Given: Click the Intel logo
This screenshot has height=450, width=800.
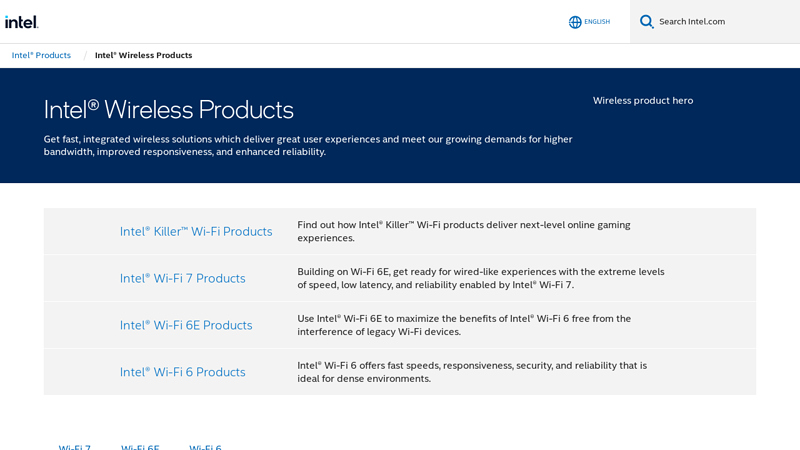Looking at the screenshot, I should [x=21, y=22].
